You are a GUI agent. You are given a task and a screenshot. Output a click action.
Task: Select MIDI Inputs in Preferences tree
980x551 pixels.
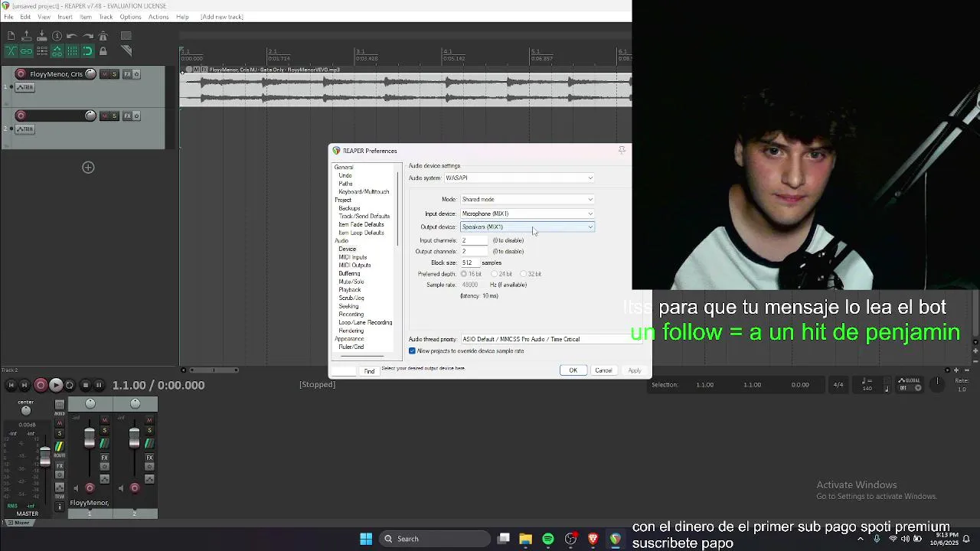pyautogui.click(x=353, y=257)
